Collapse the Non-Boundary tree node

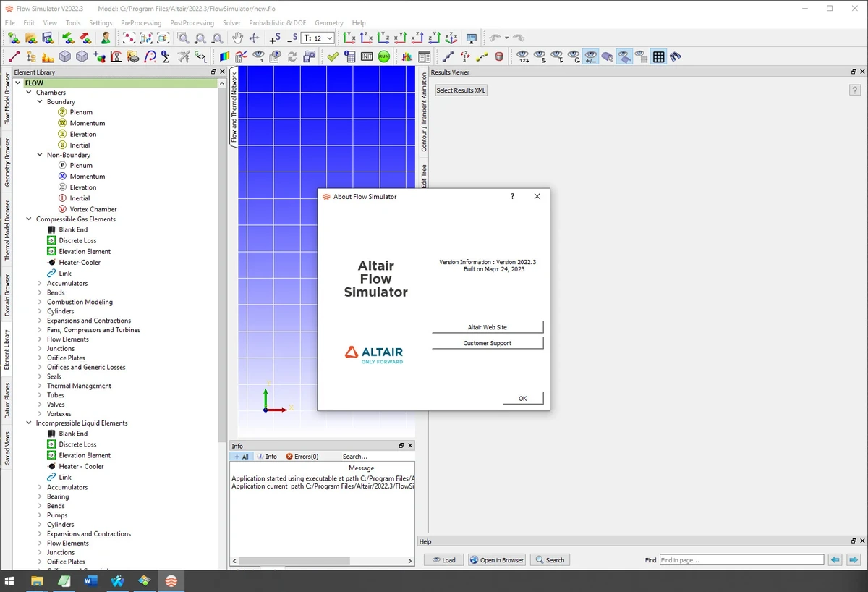pos(40,155)
